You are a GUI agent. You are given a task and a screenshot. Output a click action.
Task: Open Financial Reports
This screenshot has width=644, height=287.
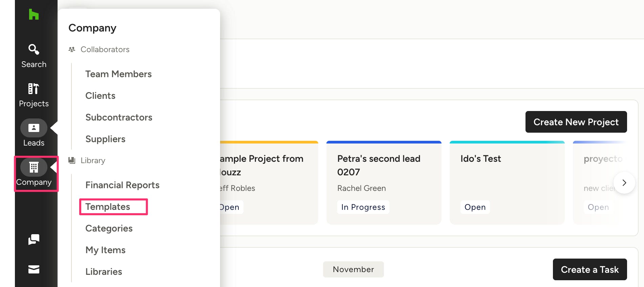(122, 185)
